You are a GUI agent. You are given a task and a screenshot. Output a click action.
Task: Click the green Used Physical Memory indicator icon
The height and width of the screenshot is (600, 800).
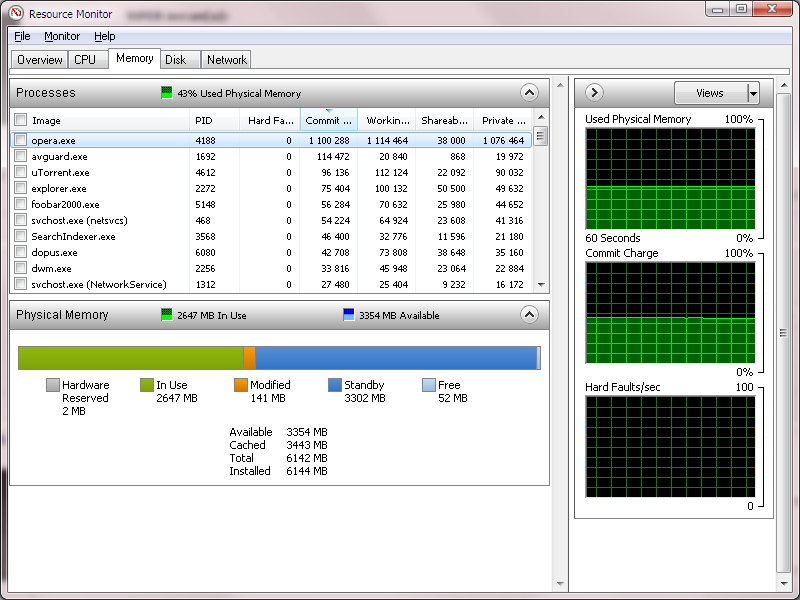(166, 93)
